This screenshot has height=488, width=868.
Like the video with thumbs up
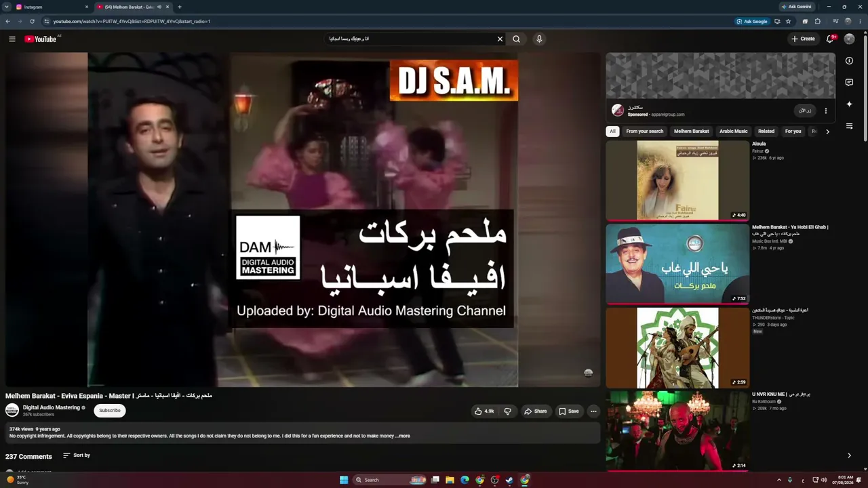[484, 411]
